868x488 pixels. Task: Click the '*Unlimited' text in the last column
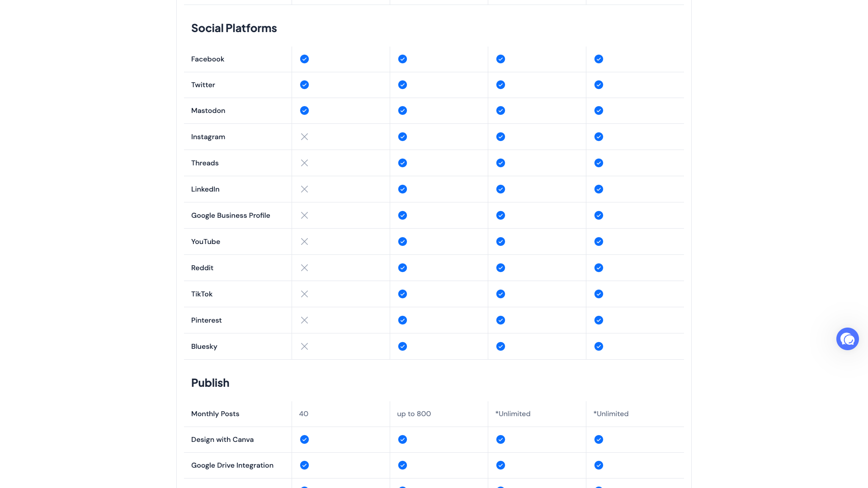tap(611, 413)
